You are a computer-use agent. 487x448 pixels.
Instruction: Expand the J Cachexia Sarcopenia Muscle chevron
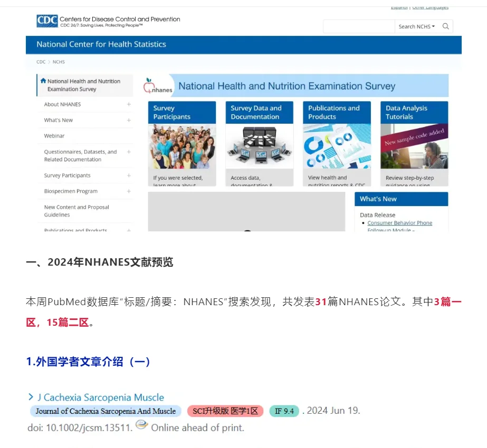(x=31, y=397)
